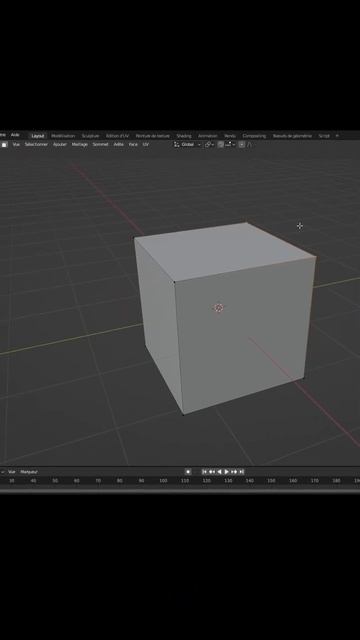Click the 3D cursor on the cube

point(219,308)
